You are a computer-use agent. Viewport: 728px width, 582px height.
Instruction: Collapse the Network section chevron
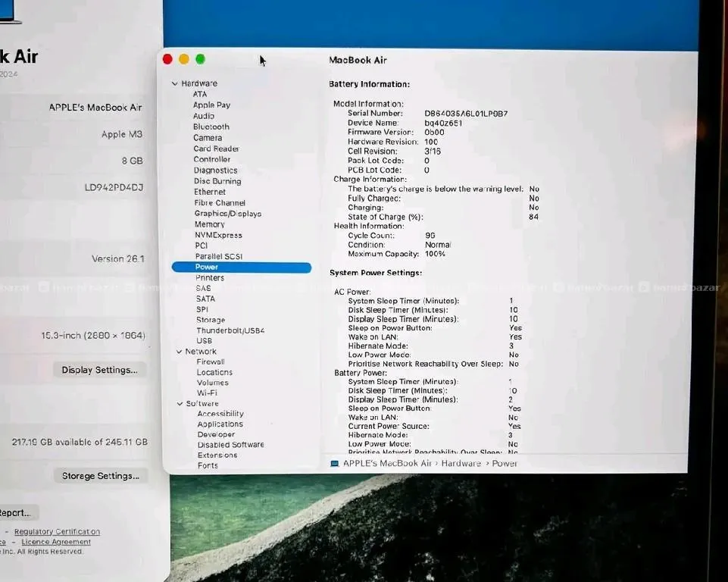pyautogui.click(x=180, y=352)
